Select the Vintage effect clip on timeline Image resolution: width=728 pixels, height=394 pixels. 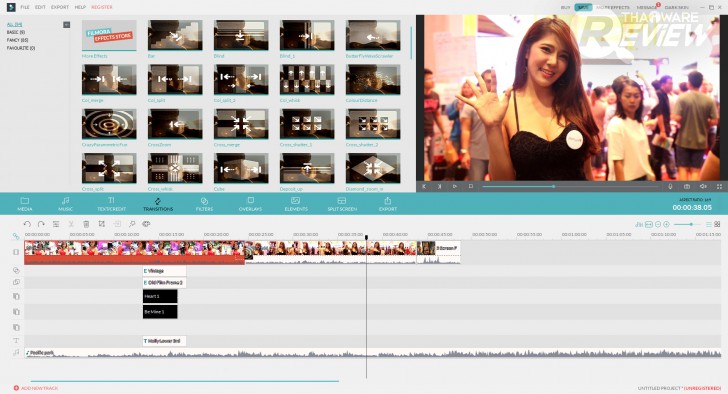(x=164, y=271)
